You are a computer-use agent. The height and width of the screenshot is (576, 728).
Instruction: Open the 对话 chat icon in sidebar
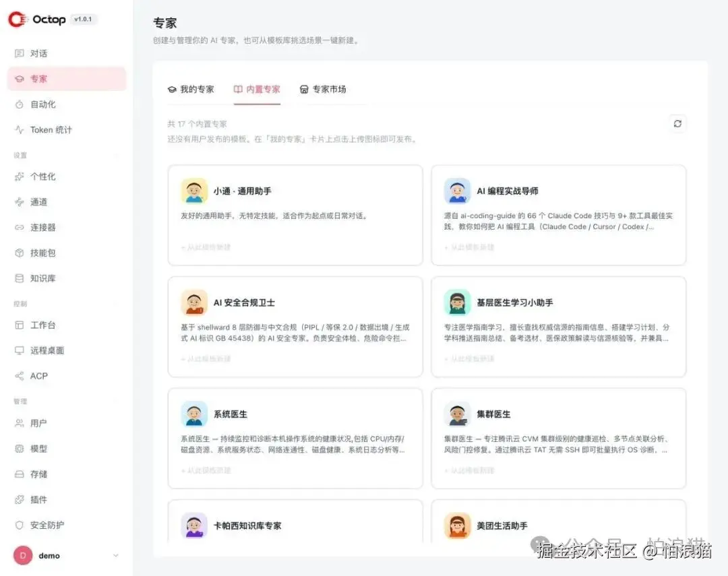click(x=19, y=53)
